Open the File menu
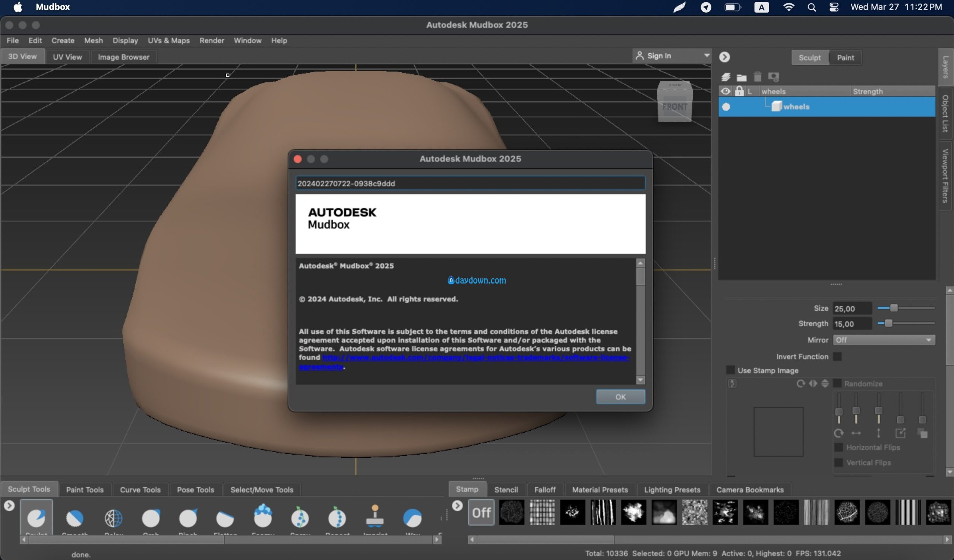 (13, 41)
